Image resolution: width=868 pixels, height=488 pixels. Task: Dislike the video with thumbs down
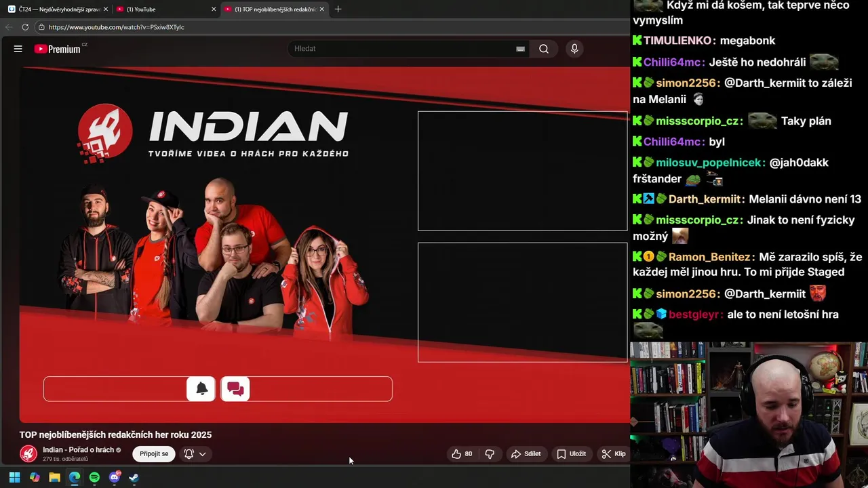pos(490,454)
